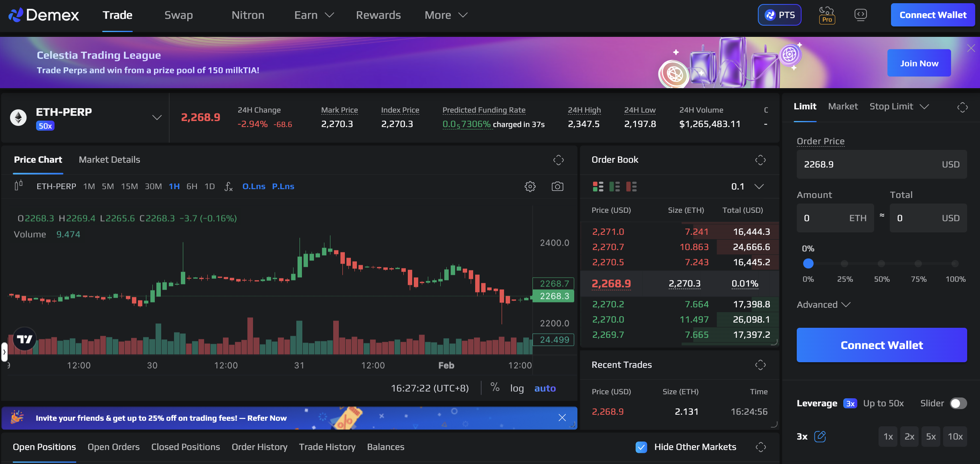Image resolution: width=980 pixels, height=464 pixels.
Task: Click the Order Price input field
Action: coord(862,164)
